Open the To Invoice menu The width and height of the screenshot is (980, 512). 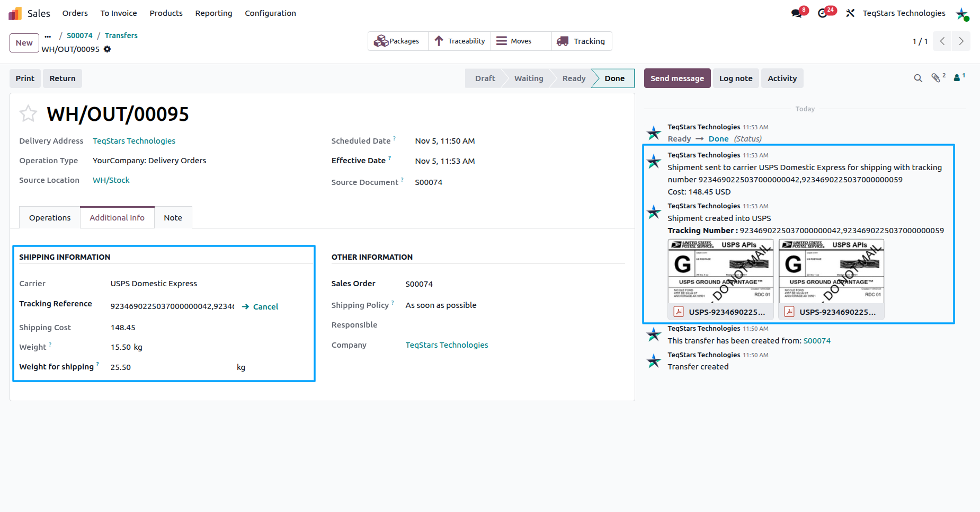click(x=119, y=13)
